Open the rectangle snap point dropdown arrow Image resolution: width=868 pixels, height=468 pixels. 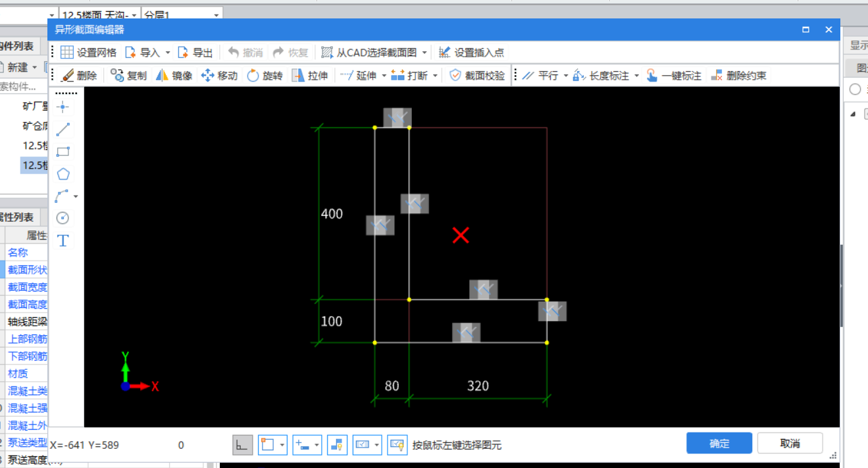[283, 445]
